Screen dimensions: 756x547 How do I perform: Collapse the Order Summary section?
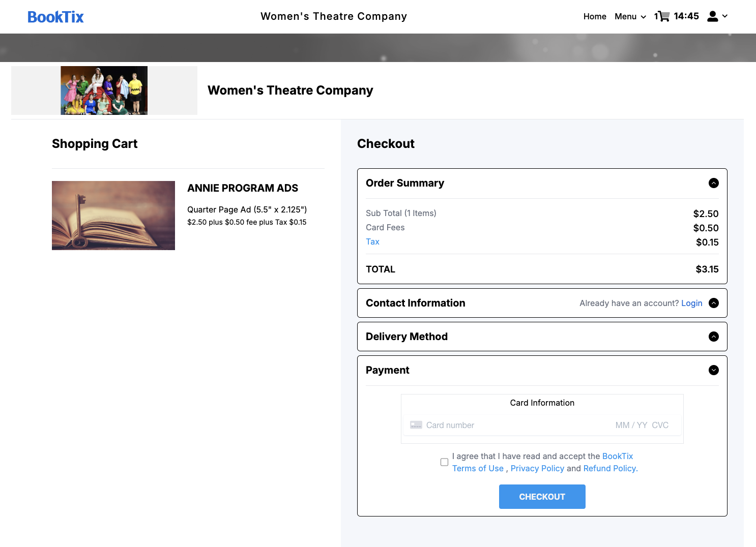coord(713,183)
